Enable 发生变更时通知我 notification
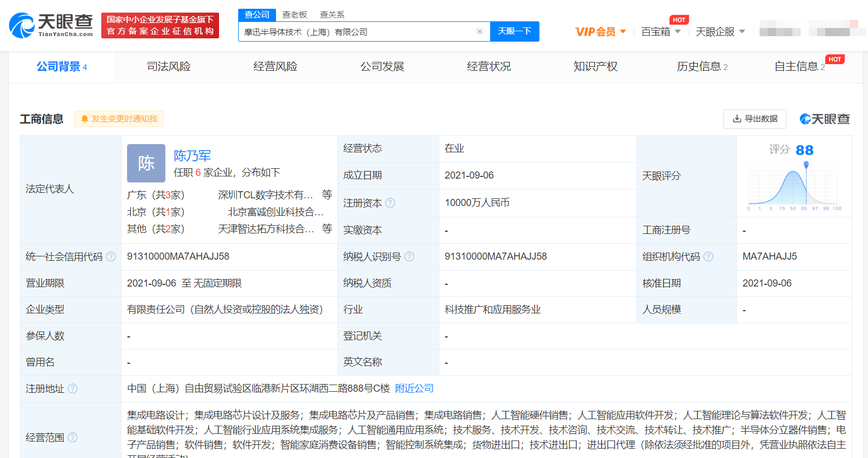868x458 pixels. [119, 119]
